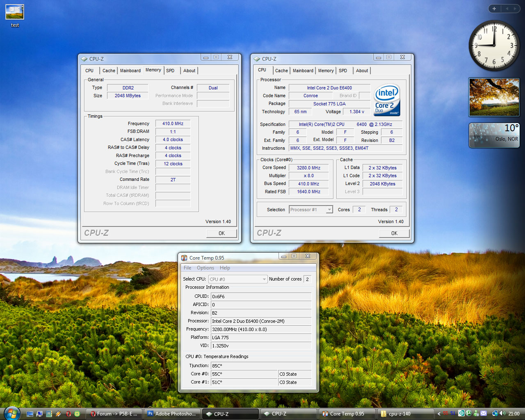Screen dimensions: 525x420
Task: Open Cache tab in Memory CPU-Z window
Action: coord(109,71)
